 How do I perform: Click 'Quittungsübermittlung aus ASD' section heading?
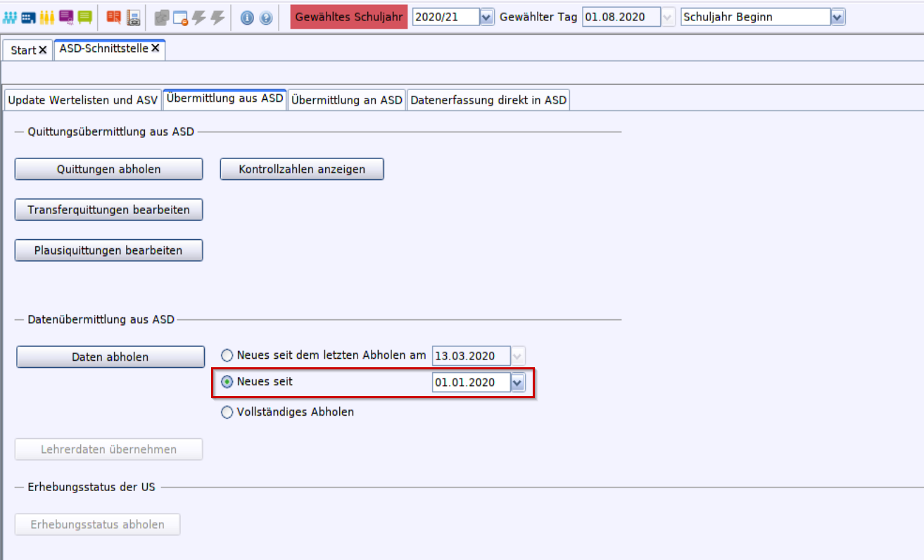(110, 131)
